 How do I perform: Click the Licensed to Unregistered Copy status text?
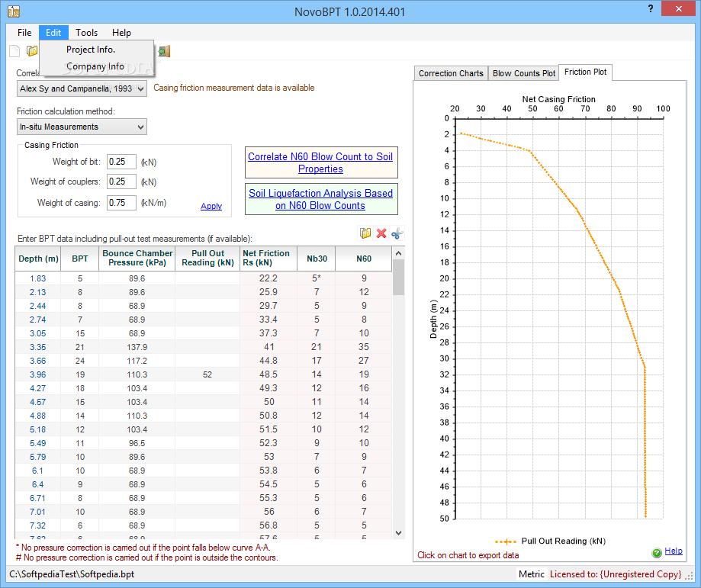616,574
